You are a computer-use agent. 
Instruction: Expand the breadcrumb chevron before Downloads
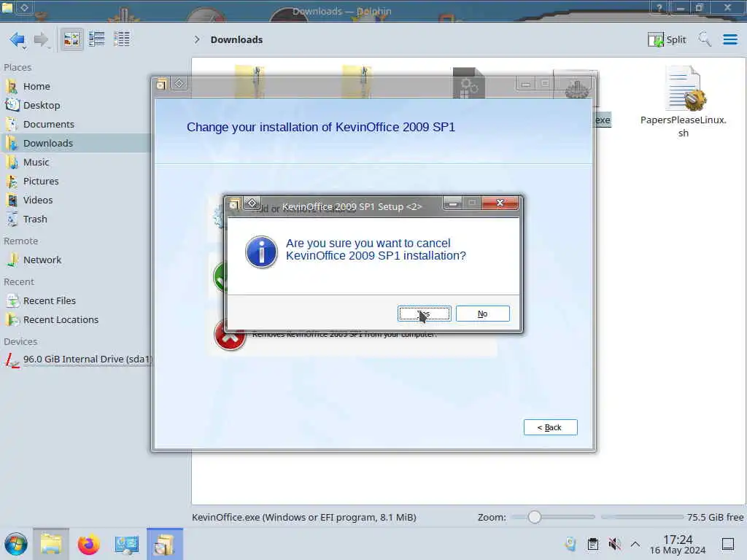(197, 39)
